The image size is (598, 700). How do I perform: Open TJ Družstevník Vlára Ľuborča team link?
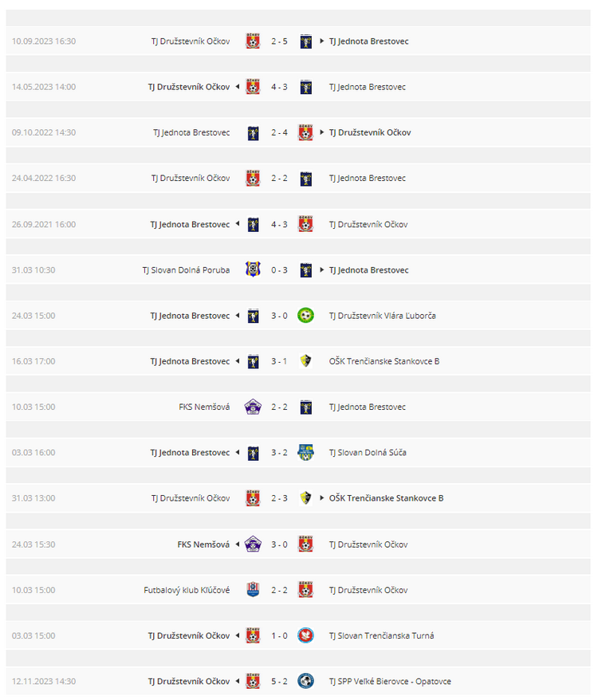(382, 316)
